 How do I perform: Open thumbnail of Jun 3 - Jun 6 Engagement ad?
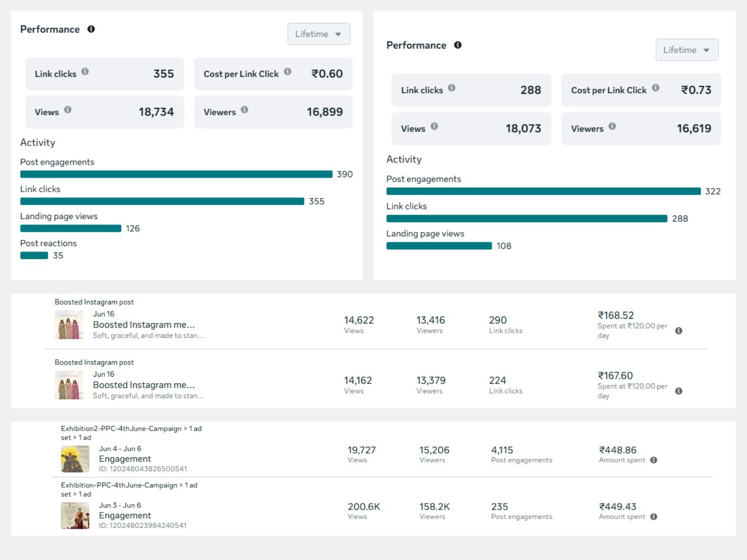click(x=75, y=515)
